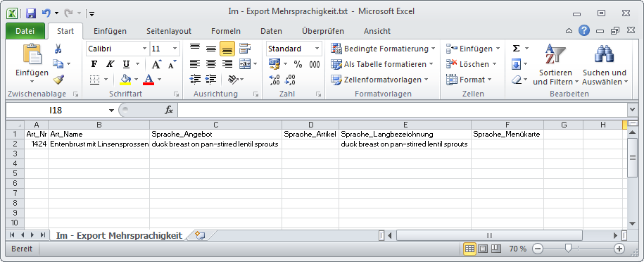Decrease font size with the small A icon
This screenshot has height=262, width=644.
point(172,64)
